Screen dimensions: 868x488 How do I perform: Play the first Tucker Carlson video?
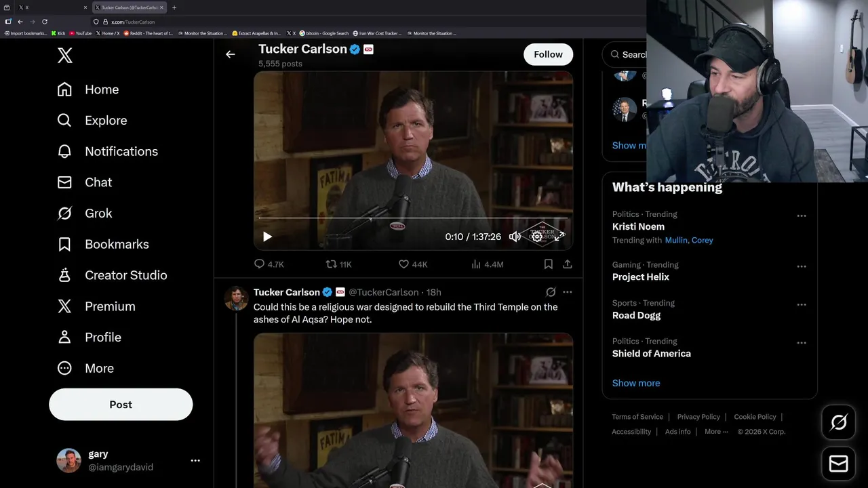[x=267, y=237]
